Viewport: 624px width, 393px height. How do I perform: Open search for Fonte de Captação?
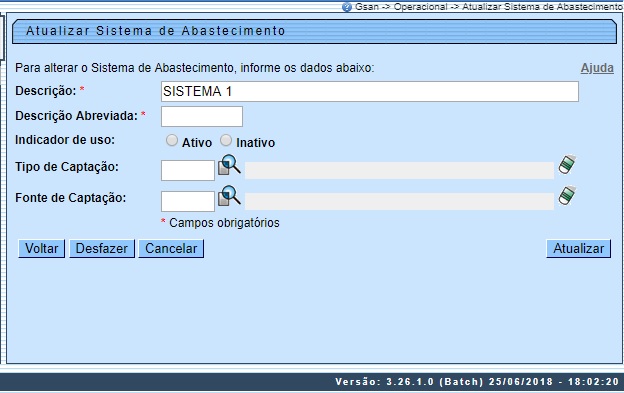coord(229,196)
